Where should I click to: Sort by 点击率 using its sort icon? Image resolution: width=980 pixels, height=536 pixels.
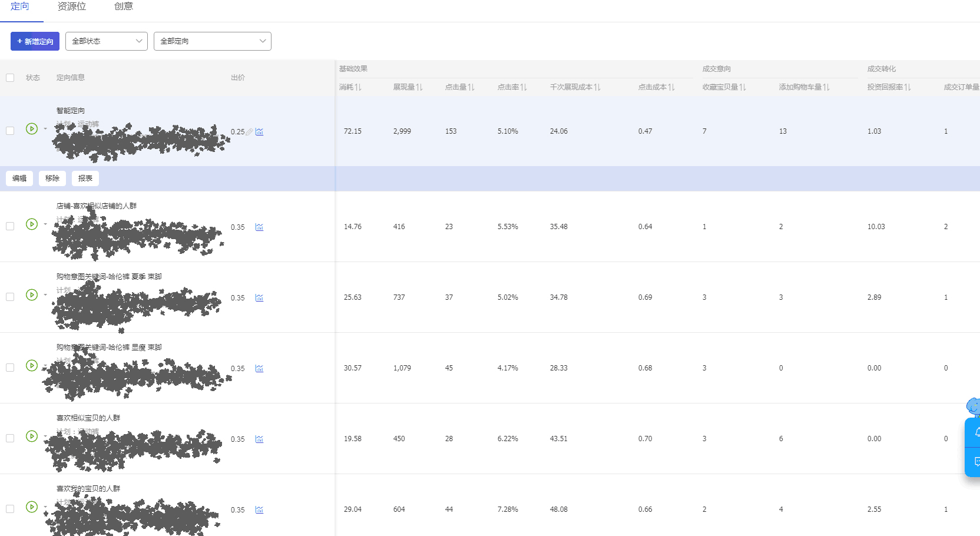click(524, 87)
